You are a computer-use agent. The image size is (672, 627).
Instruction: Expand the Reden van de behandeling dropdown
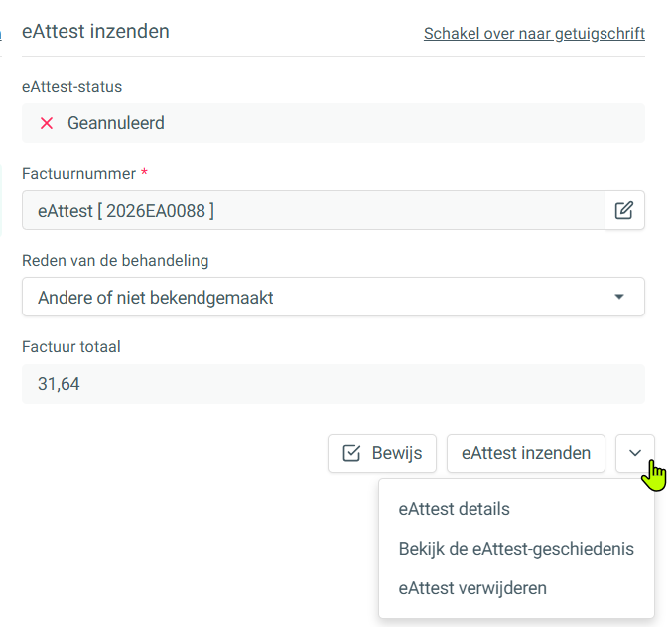[x=333, y=297]
